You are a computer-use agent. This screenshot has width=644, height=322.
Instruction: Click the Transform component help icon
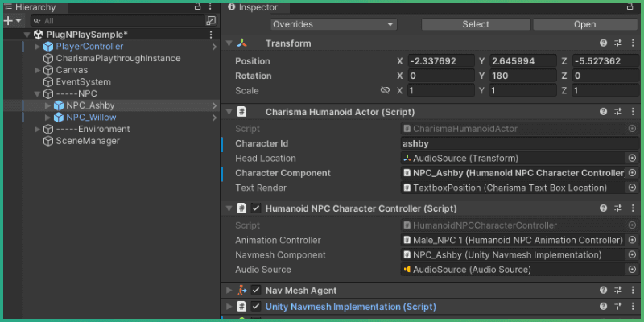[603, 43]
